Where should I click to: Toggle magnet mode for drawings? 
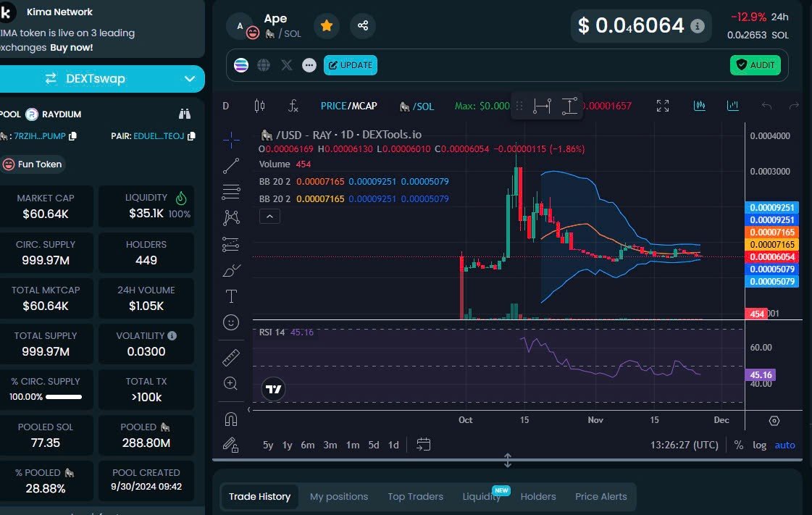point(231,419)
